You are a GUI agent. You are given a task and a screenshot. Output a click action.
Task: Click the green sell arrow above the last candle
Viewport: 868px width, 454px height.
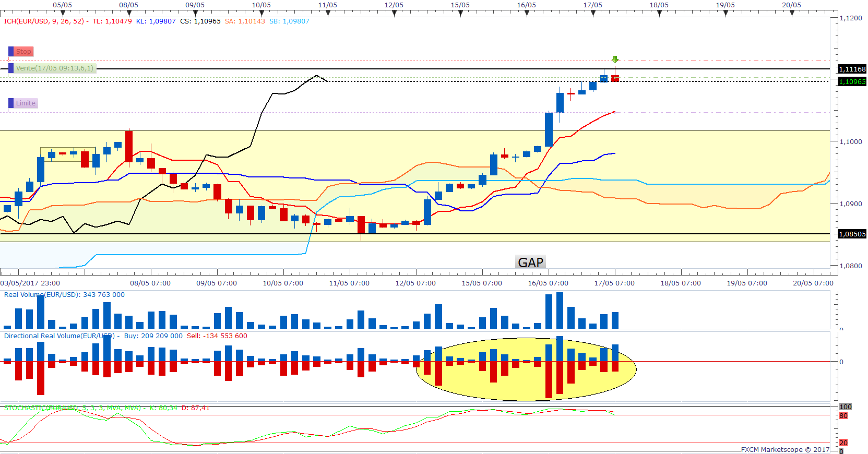point(615,59)
